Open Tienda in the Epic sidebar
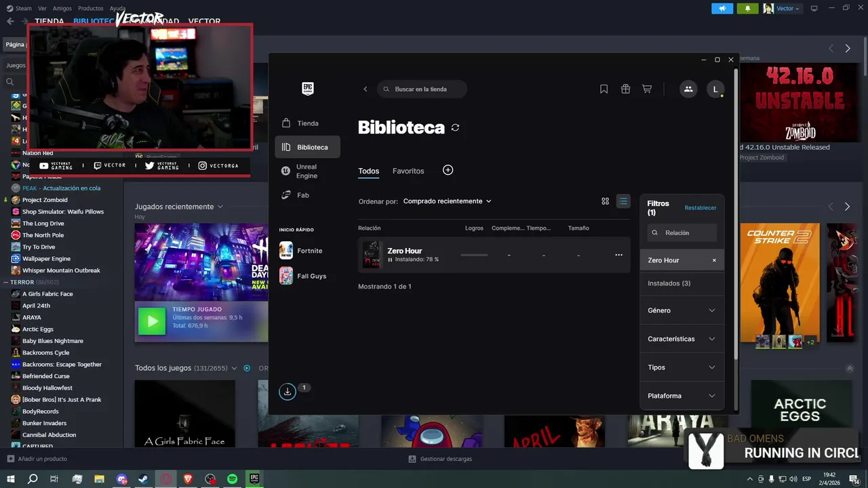Image resolution: width=868 pixels, height=488 pixels. pyautogui.click(x=307, y=123)
